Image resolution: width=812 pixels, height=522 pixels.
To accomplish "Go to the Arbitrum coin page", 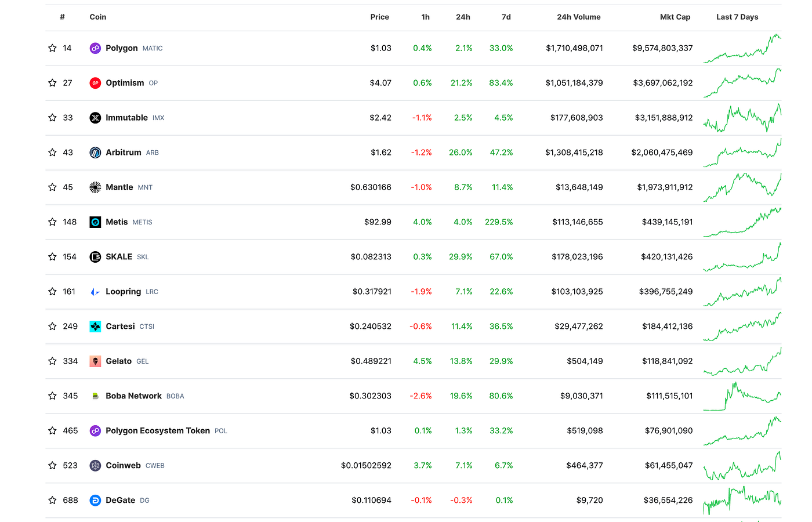I will (x=124, y=153).
